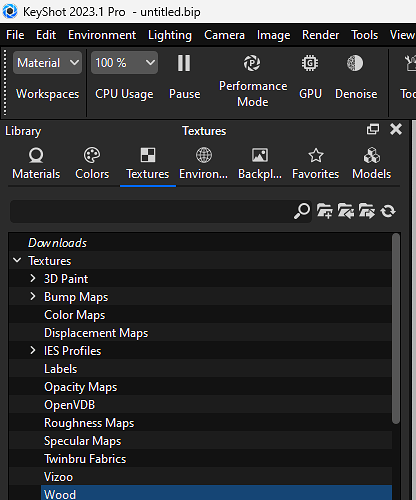This screenshot has height=500, width=416.
Task: Select the Textures library tab
Action: coord(148,164)
